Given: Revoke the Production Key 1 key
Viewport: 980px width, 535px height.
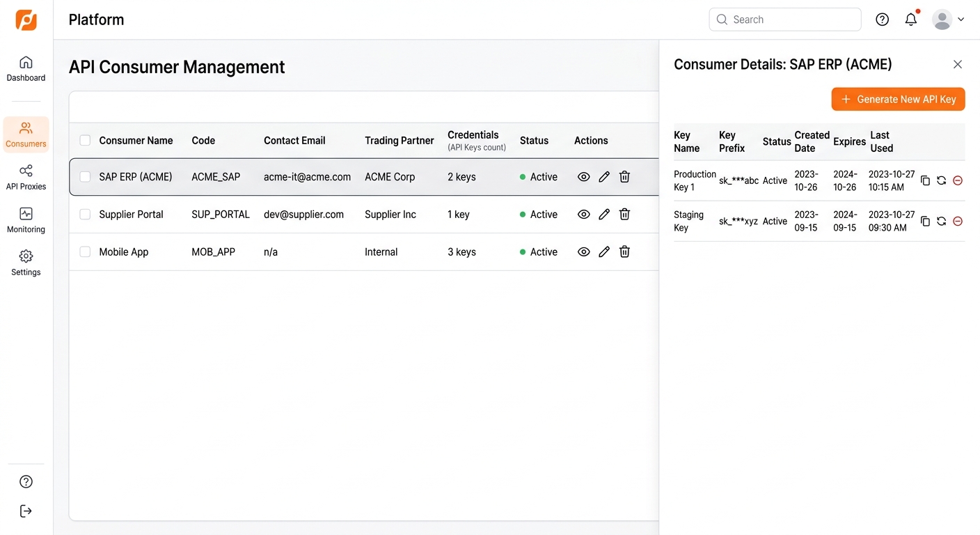Looking at the screenshot, I should (x=958, y=180).
